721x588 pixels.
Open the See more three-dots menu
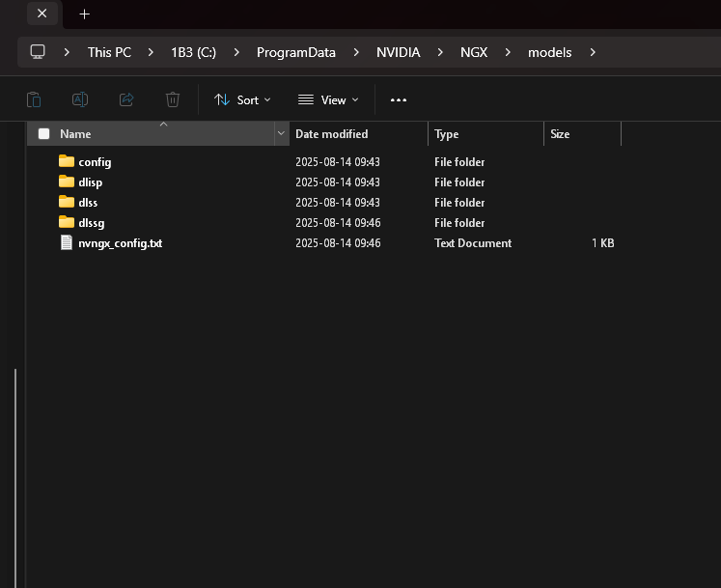tap(399, 99)
